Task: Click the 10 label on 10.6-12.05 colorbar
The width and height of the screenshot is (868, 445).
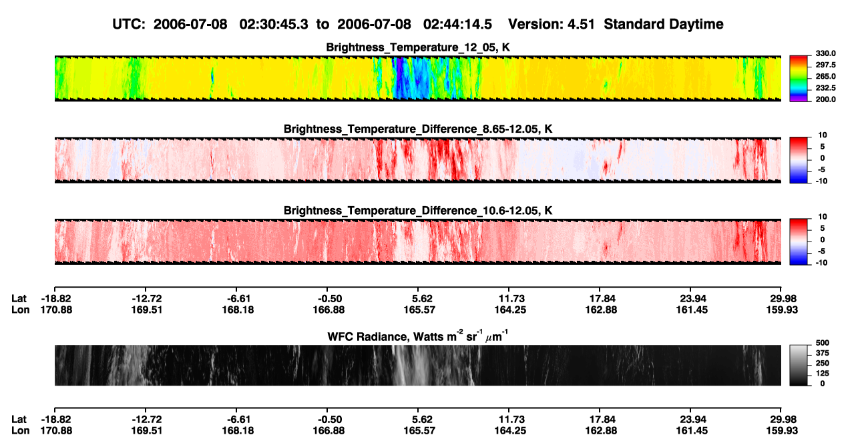Action: coord(823,217)
